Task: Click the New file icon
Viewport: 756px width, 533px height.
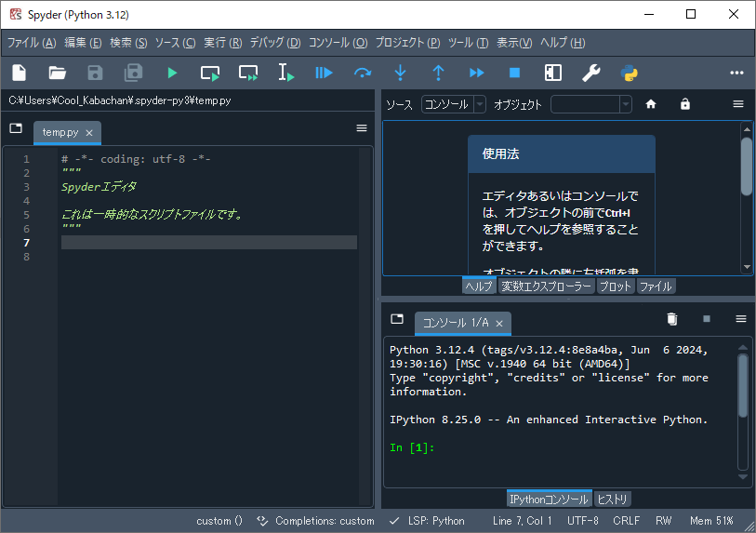Action: tap(20, 73)
